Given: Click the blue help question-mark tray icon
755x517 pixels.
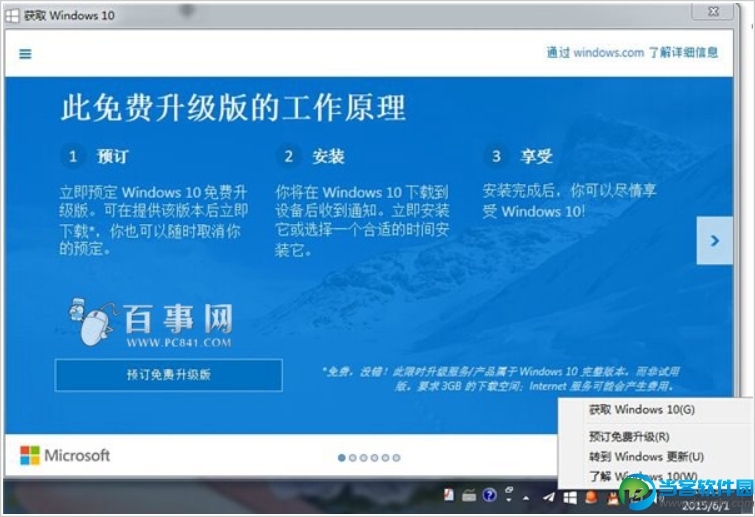Looking at the screenshot, I should point(489,495).
